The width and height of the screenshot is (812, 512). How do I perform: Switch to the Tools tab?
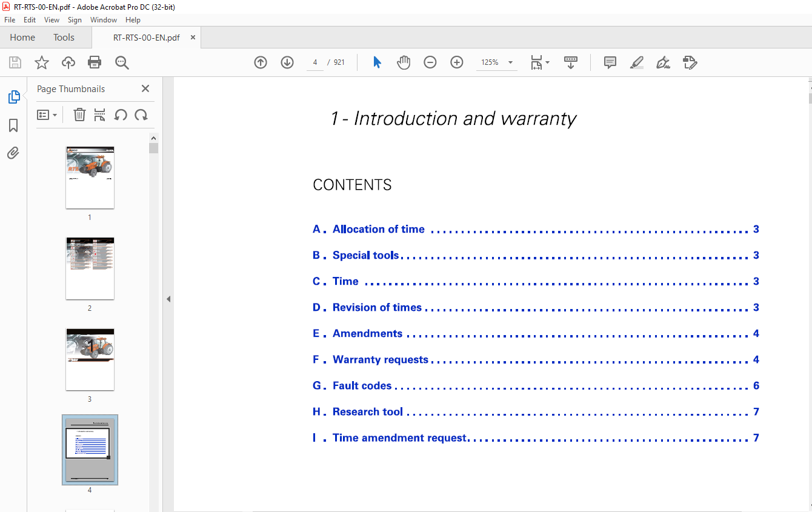coord(64,37)
